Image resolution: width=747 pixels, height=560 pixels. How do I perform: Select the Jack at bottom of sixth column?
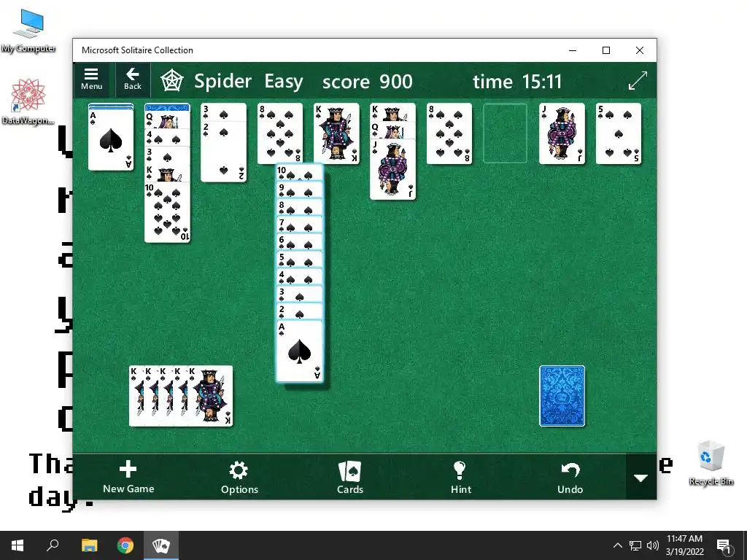click(392, 169)
